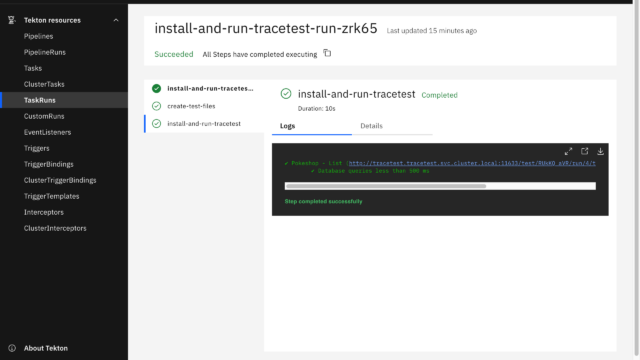This screenshot has width=640, height=360.
Task: Click the Last updated 15 minutes ago text
Action: [432, 31]
